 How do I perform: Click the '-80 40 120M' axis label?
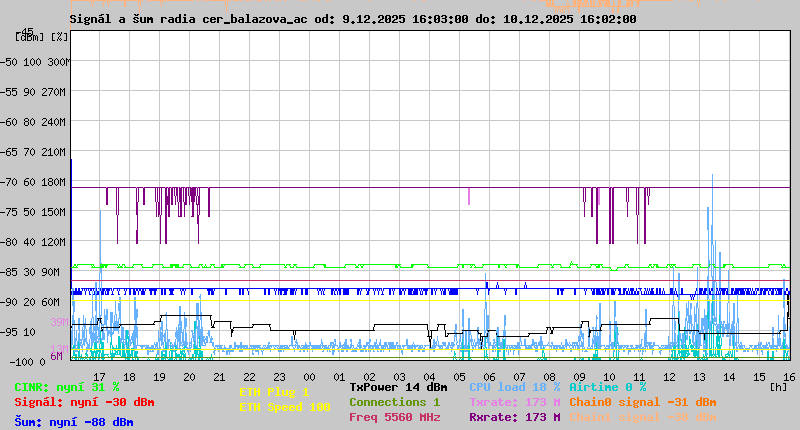(x=33, y=242)
